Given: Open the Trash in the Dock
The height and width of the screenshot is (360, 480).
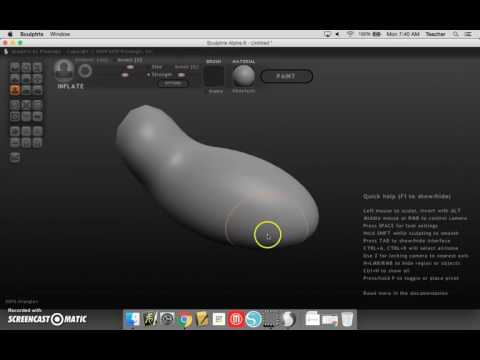Looking at the screenshot, I should (347, 319).
